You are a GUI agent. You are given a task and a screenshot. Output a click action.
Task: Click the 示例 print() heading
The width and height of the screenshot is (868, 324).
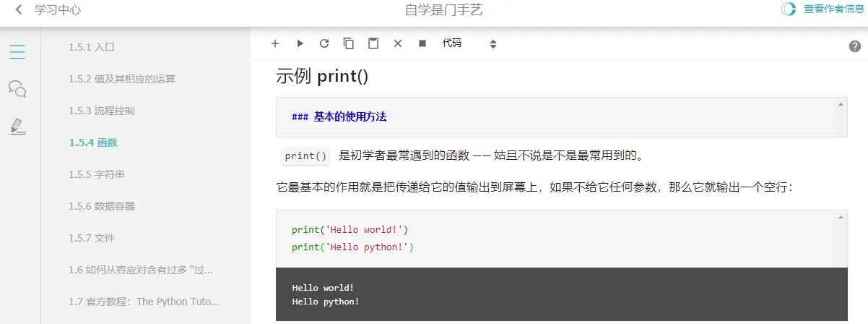pyautogui.click(x=322, y=76)
